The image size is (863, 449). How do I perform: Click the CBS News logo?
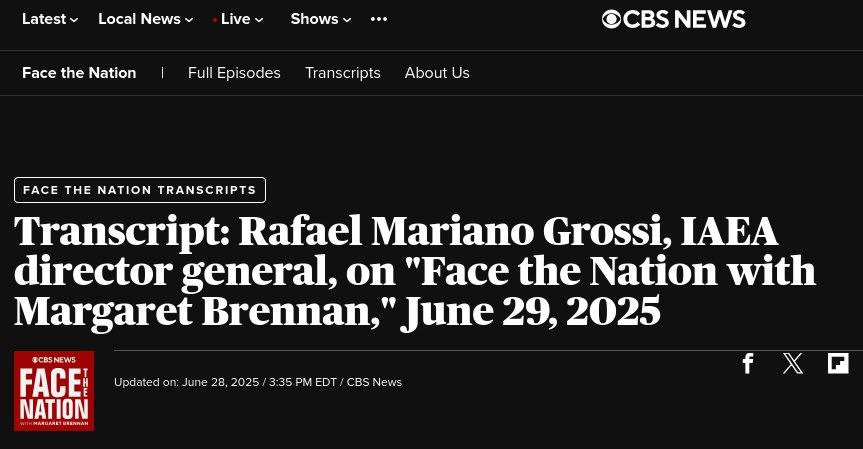(673, 19)
